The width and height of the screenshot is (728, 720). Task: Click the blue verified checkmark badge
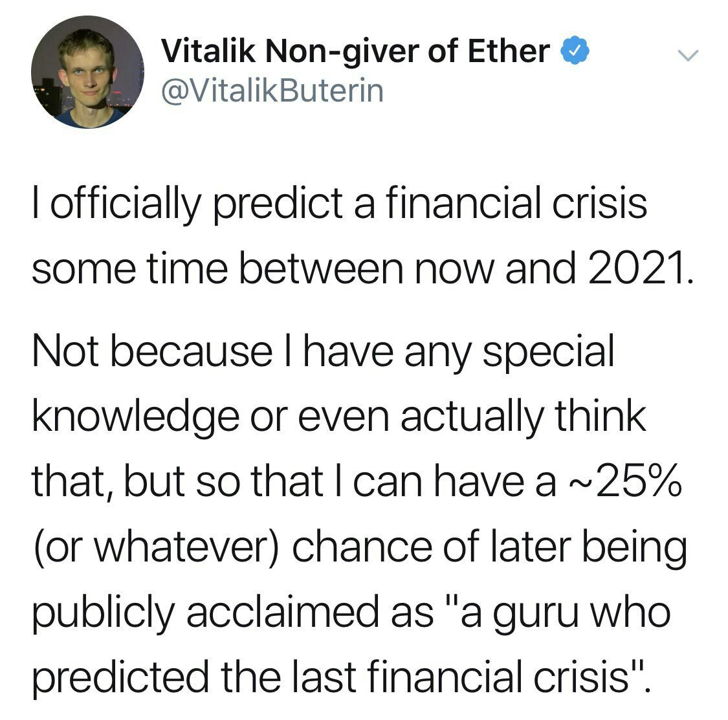click(x=575, y=50)
